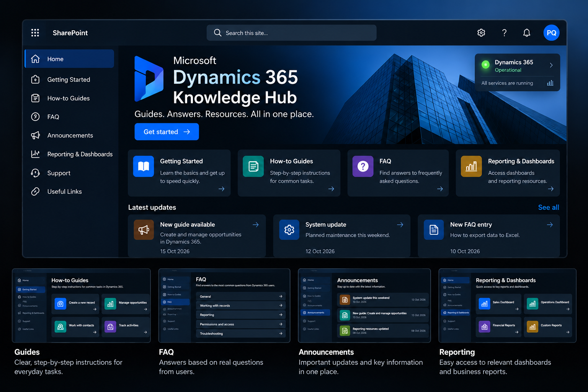
Task: Click the bar chart icon in status card
Action: [x=550, y=83]
